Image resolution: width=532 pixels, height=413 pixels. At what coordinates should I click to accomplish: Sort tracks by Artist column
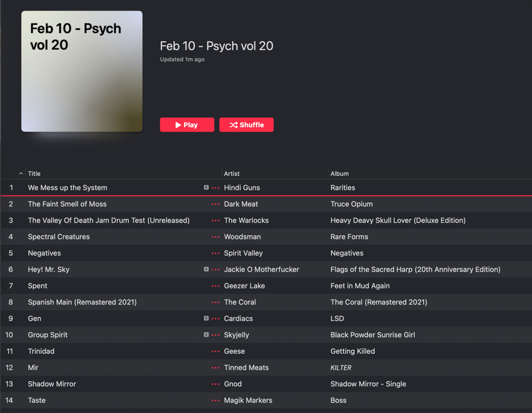tap(232, 174)
